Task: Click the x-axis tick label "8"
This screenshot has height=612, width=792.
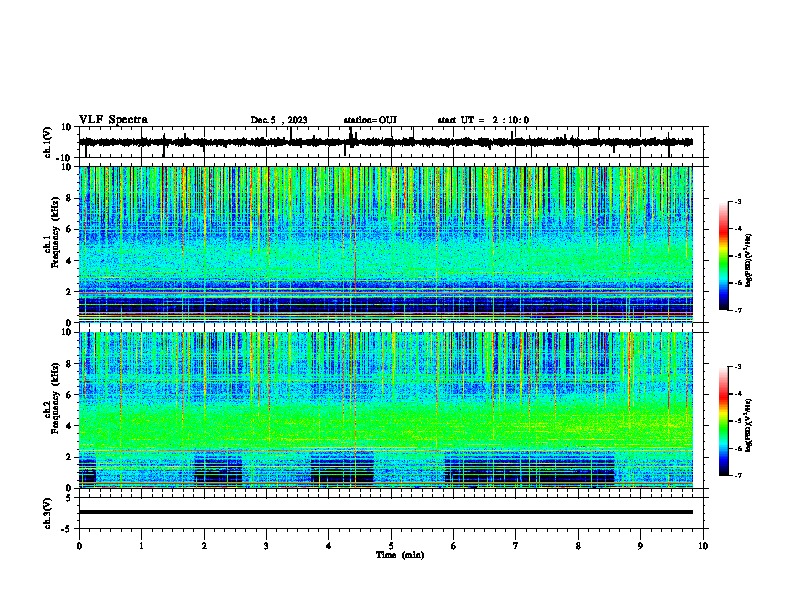Action: 578,546
